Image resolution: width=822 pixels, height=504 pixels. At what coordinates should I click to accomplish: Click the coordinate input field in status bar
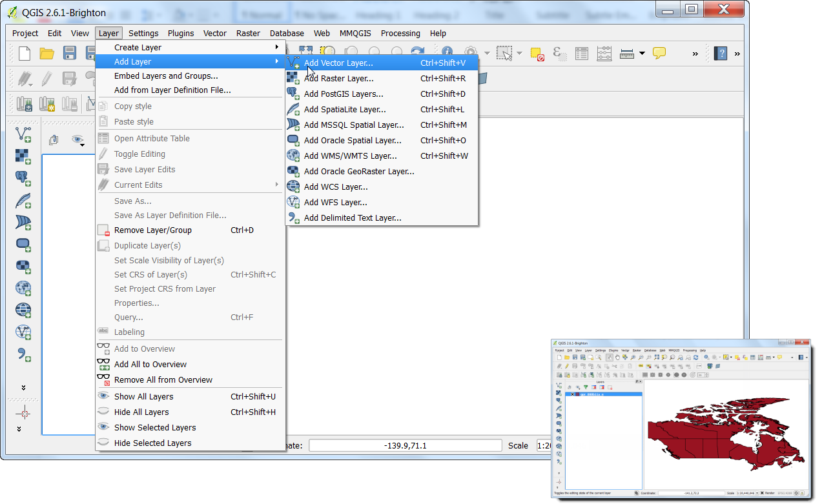tap(405, 445)
